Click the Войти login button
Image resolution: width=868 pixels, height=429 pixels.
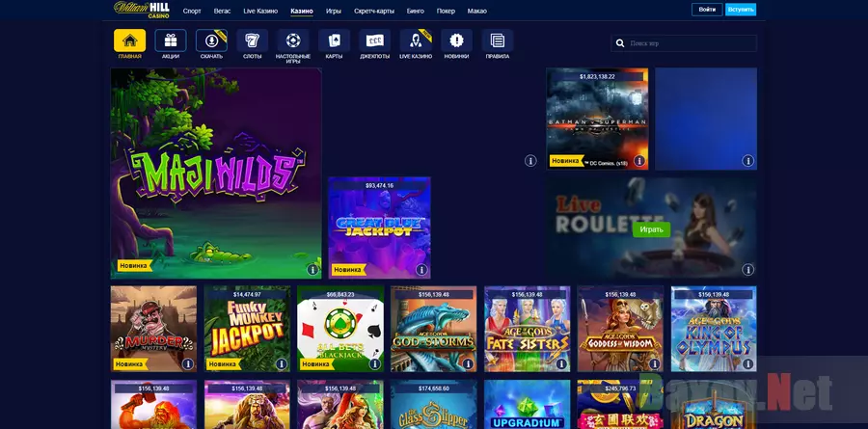[x=707, y=10]
